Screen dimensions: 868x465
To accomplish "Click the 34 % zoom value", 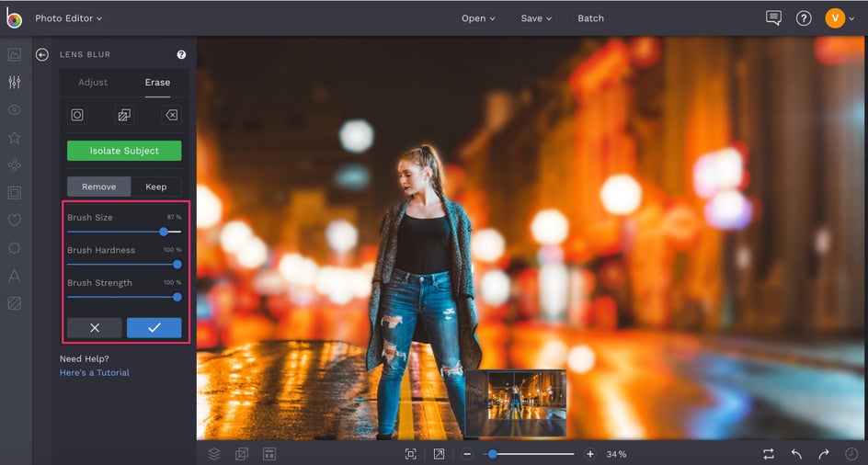I will 616,454.
